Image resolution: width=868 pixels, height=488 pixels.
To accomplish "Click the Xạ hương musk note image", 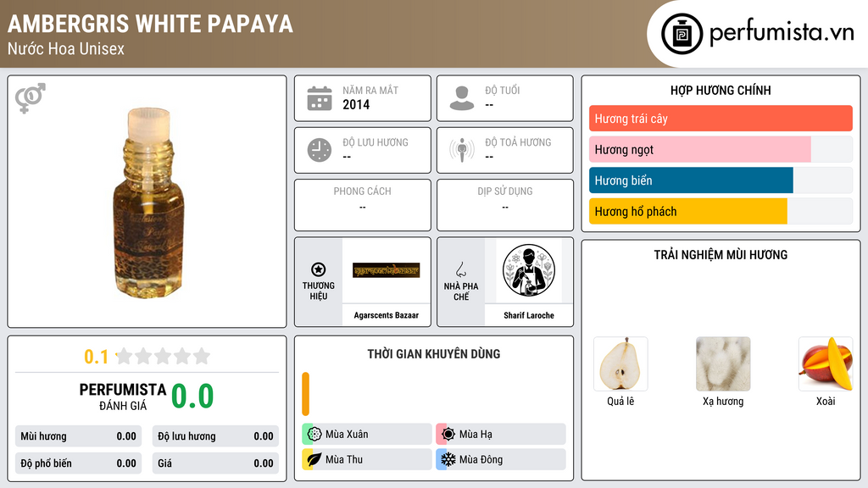I will pos(723,364).
